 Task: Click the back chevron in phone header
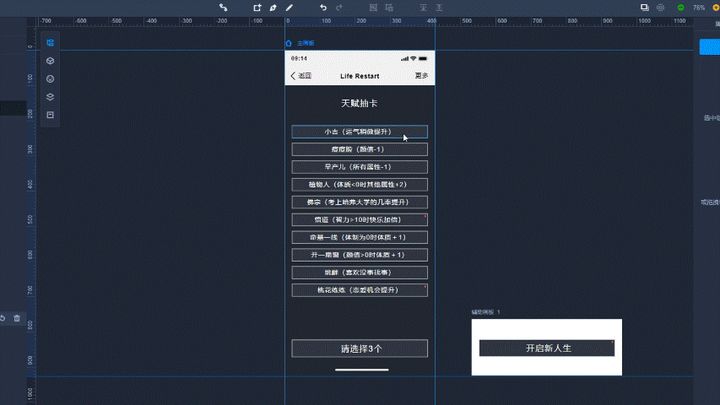293,76
